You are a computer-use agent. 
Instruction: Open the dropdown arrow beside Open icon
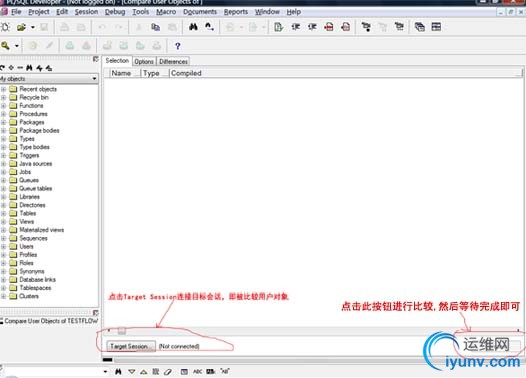(x=33, y=27)
